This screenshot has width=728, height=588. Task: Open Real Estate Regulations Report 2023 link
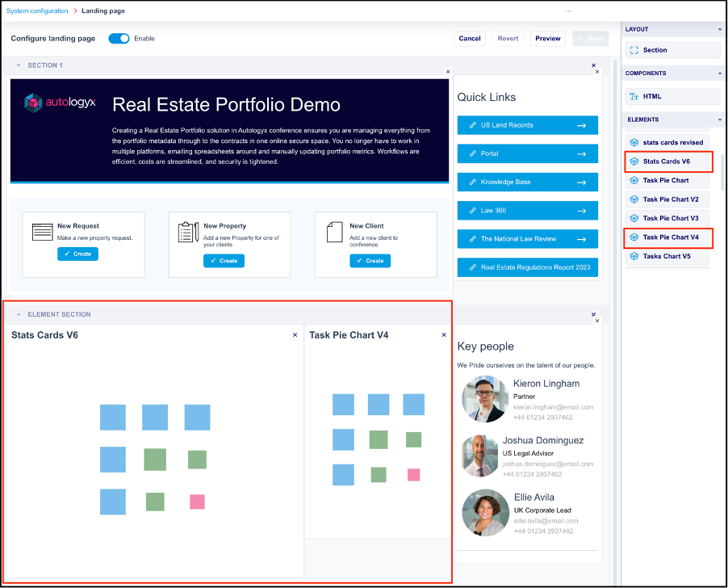coord(527,267)
